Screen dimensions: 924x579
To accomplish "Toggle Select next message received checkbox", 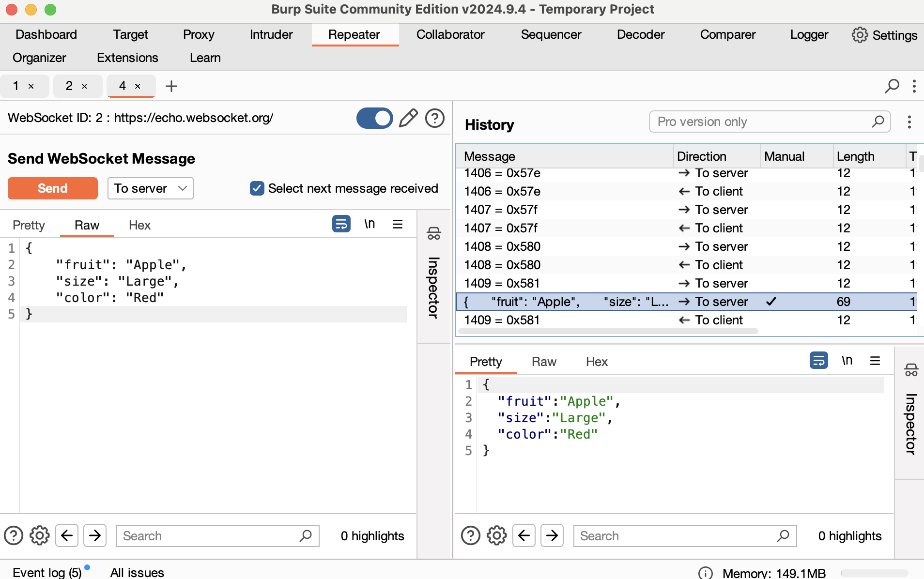I will (257, 188).
